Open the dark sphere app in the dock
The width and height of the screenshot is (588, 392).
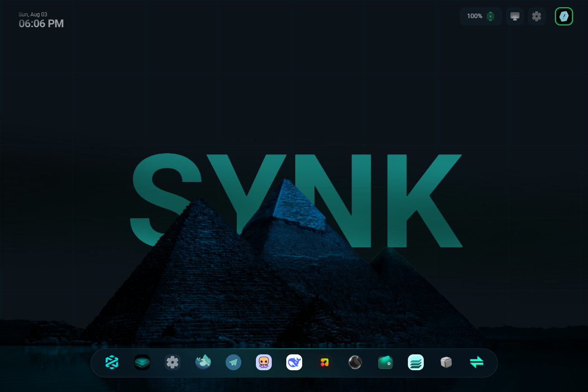pos(355,362)
